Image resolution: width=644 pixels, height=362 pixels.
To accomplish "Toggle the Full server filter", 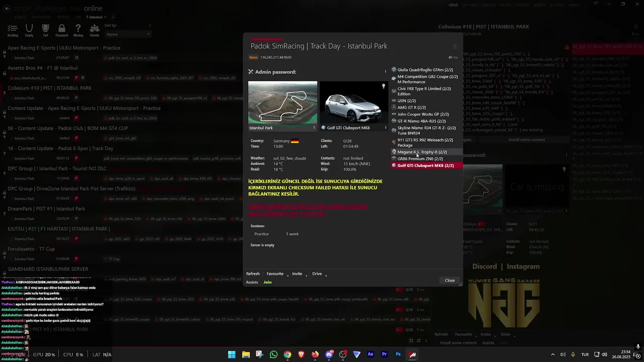I will pyautogui.click(x=45, y=31).
